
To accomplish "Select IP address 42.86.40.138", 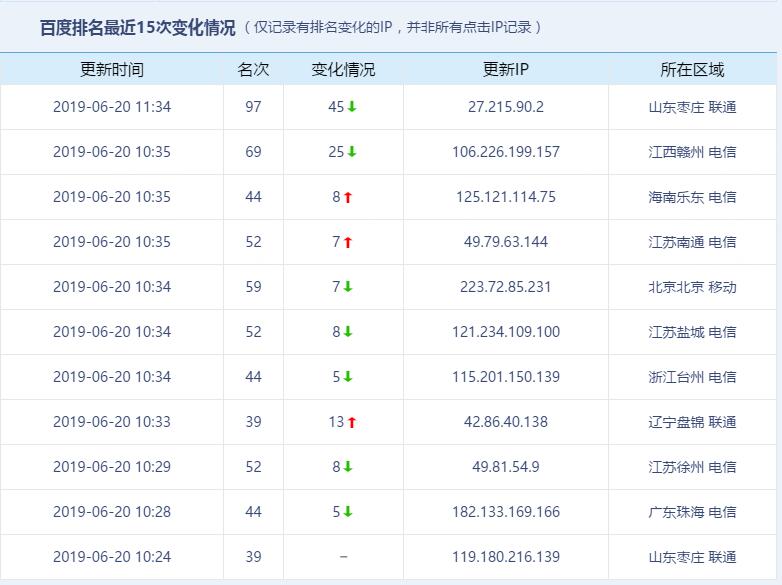I will [x=506, y=422].
